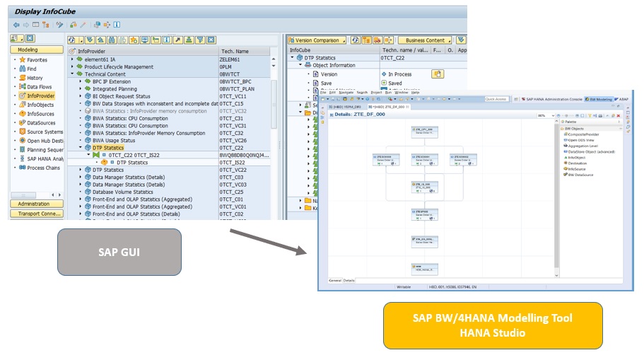Click the blue Information icon in the top toolbar
The image size is (644, 360).
pyautogui.click(x=117, y=25)
